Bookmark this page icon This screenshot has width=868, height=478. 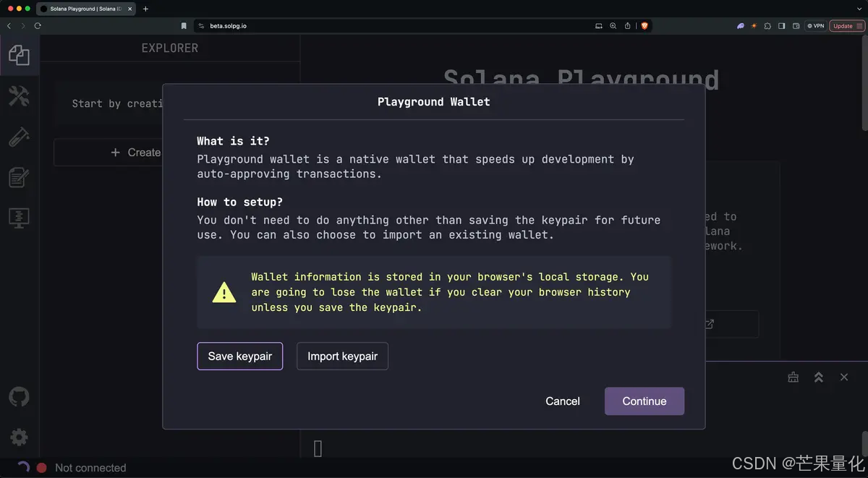[x=184, y=25]
